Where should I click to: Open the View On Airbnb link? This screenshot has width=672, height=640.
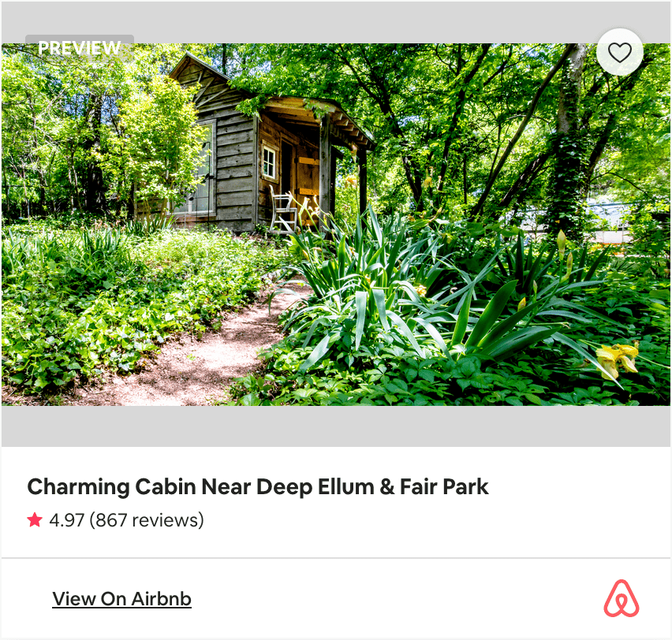pos(121,599)
